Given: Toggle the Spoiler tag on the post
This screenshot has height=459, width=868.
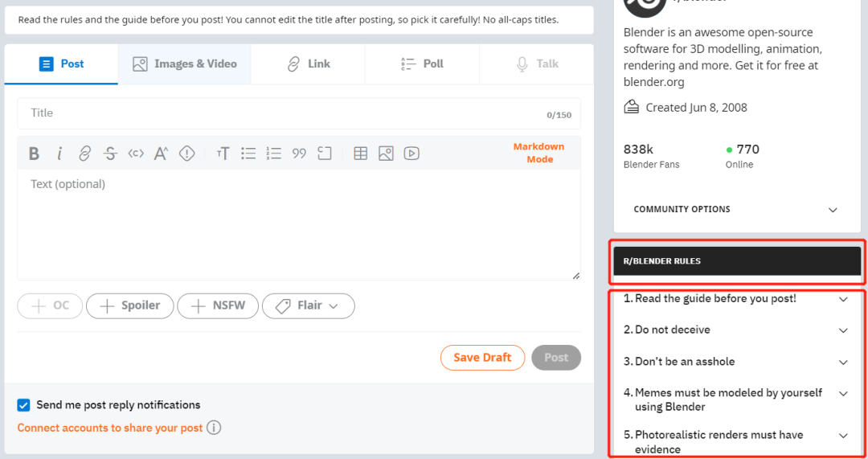Looking at the screenshot, I should pos(129,305).
